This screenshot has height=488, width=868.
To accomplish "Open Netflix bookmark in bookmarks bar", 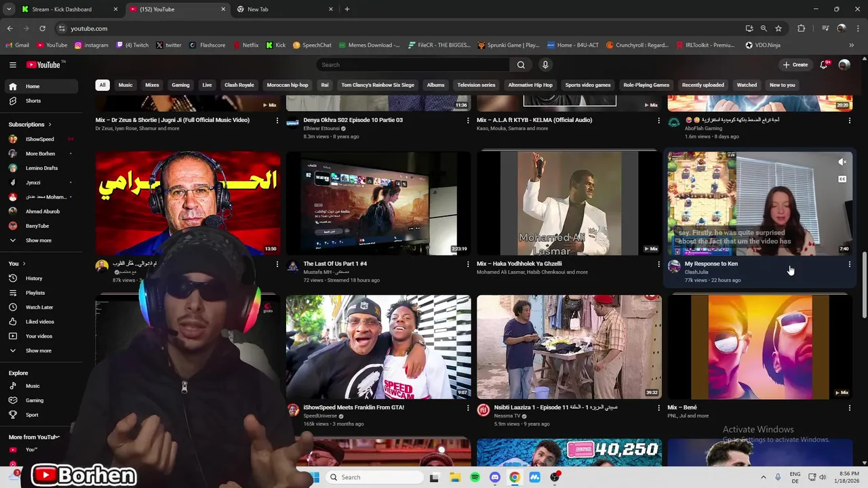I will (245, 45).
